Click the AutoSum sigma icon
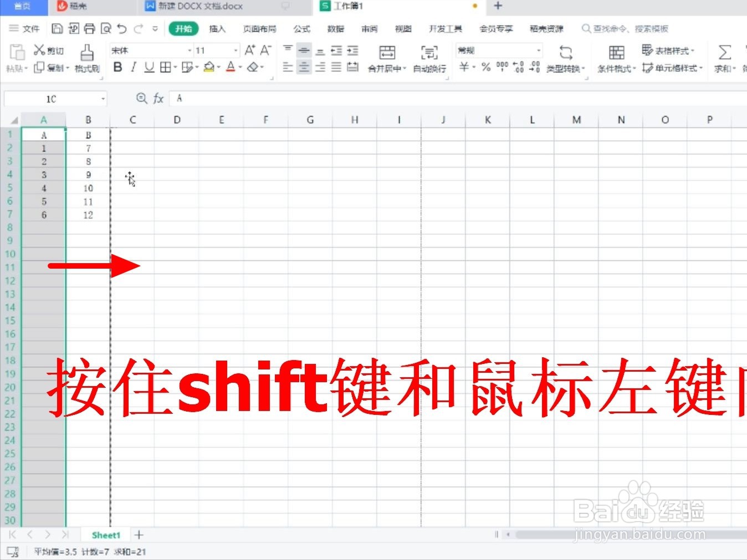 pos(724,53)
